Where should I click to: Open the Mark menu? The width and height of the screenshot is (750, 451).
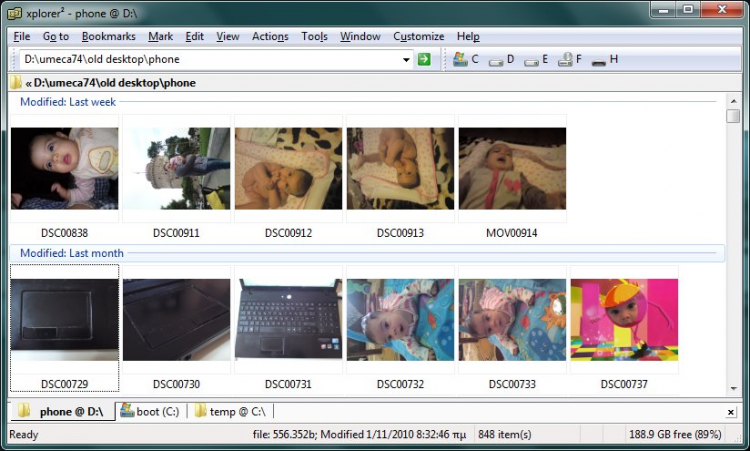(160, 36)
